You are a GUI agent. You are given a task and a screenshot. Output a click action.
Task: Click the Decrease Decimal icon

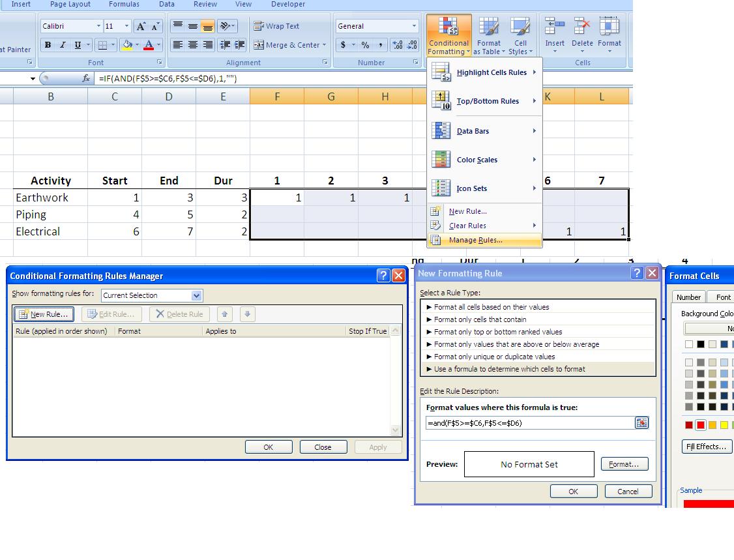(413, 45)
